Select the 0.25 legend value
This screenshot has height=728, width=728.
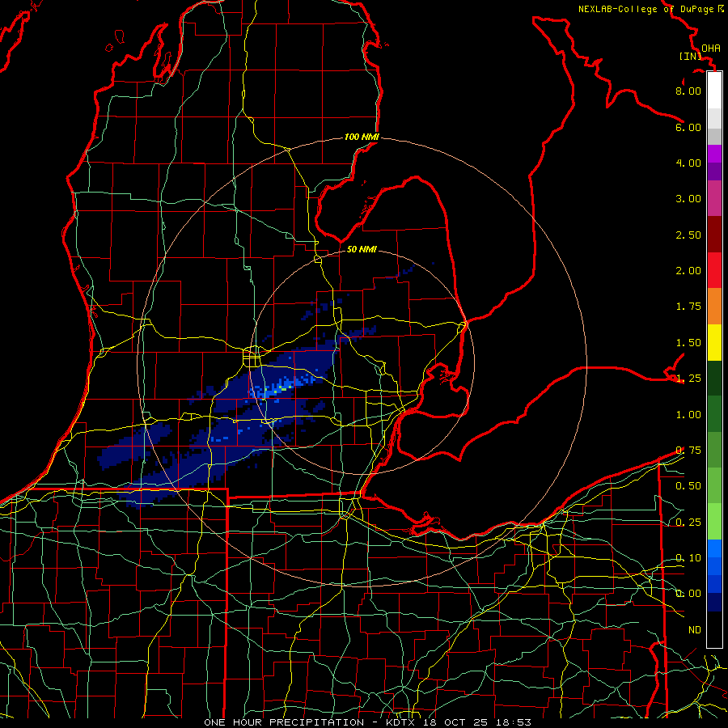pos(688,522)
